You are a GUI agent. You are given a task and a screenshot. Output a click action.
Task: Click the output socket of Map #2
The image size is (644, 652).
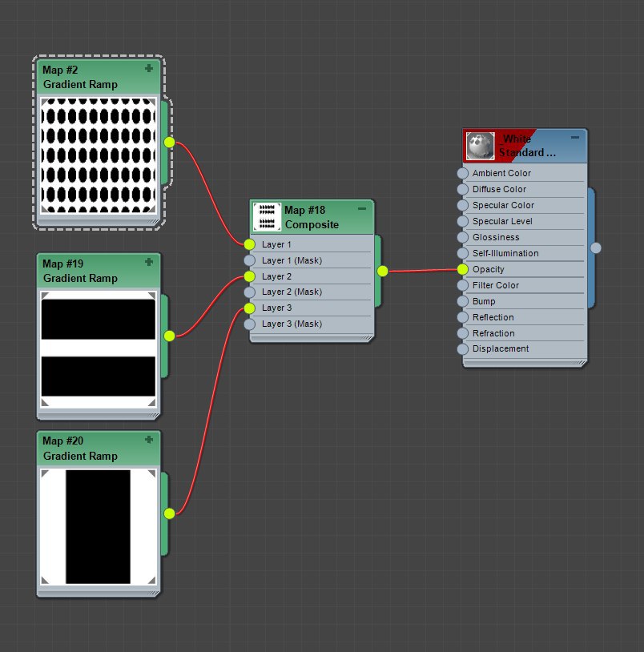(x=169, y=143)
